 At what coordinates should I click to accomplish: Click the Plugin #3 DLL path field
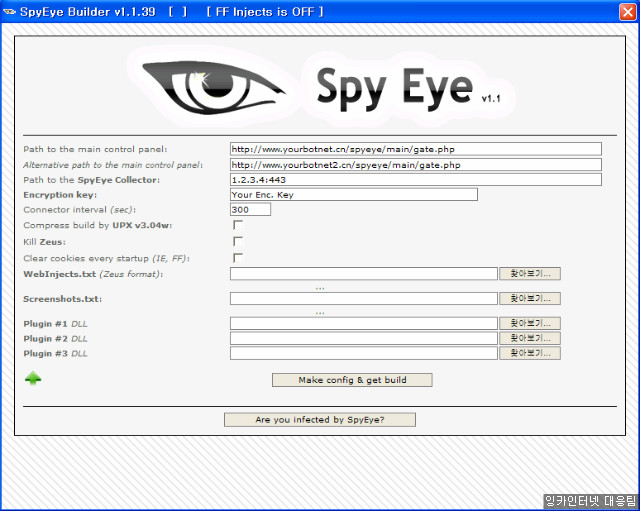[364, 353]
